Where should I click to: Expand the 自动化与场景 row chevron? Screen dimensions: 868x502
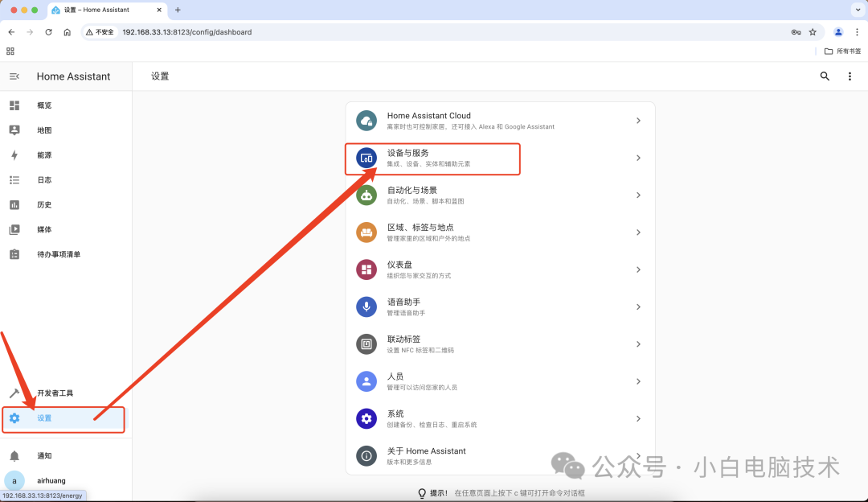[638, 195]
